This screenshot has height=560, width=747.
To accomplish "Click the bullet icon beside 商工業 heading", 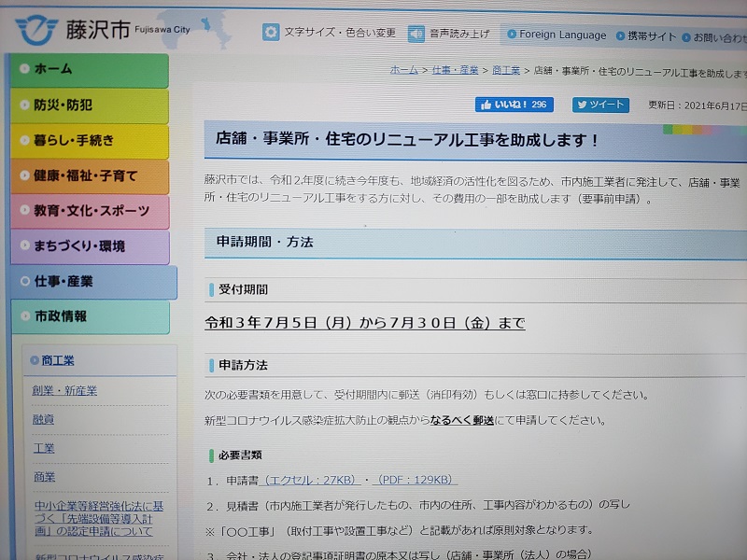I will click(35, 360).
